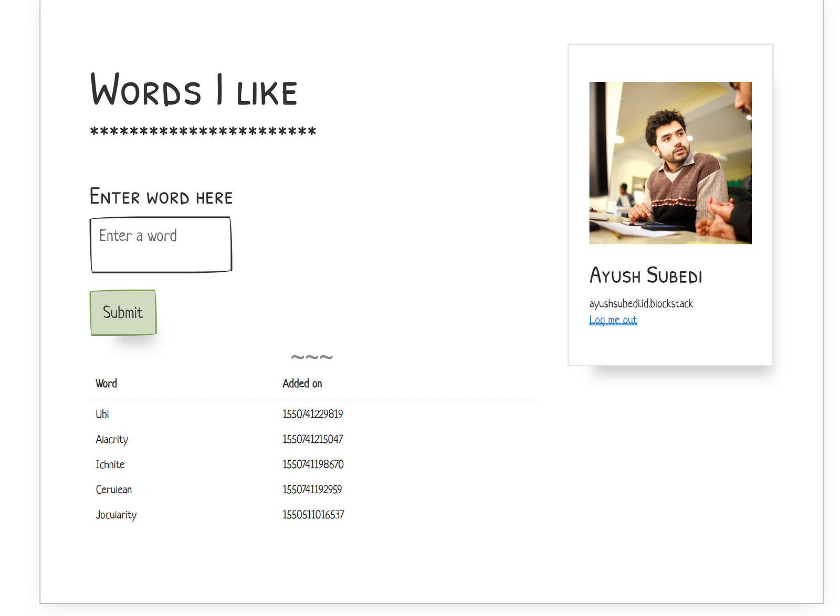840x616 pixels.
Task: Click the Enter word here label
Action: [x=161, y=197]
